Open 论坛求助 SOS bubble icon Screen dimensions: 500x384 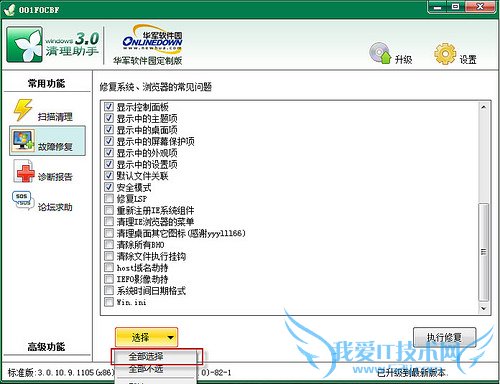click(x=23, y=200)
